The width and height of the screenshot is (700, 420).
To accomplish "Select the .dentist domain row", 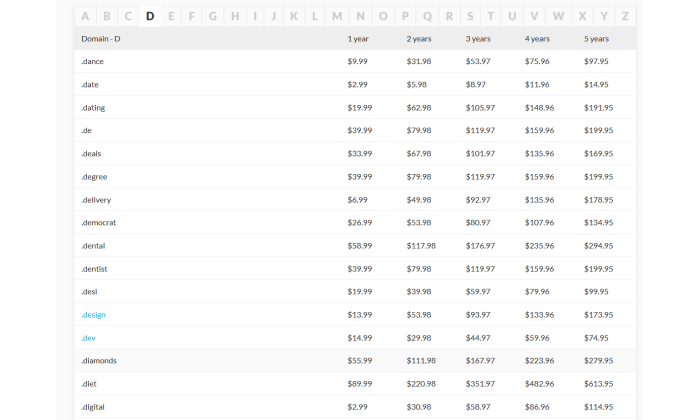I will point(355,269).
